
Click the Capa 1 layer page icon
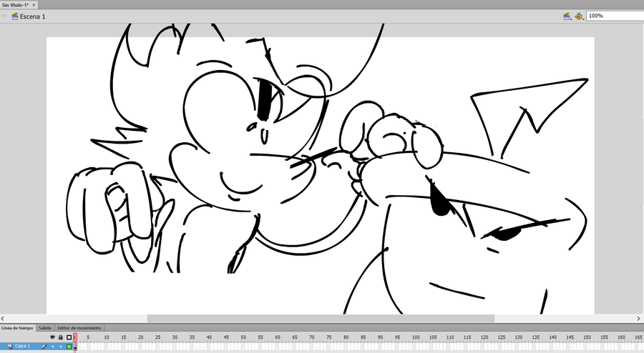10,347
